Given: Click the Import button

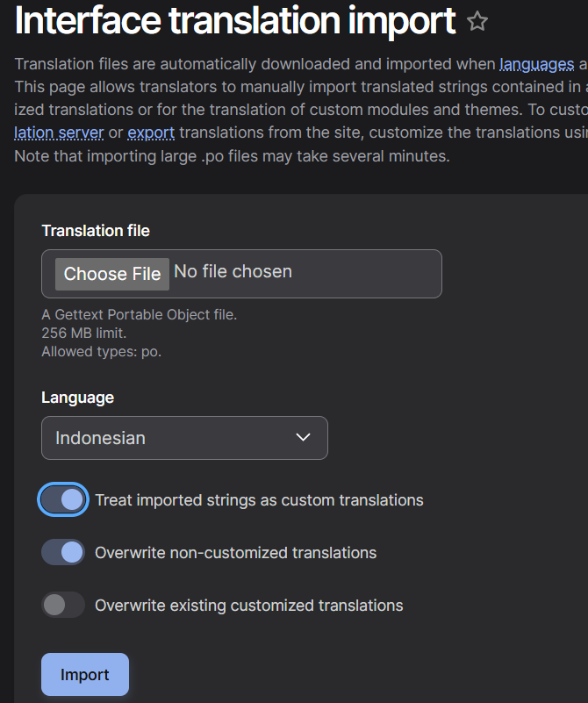Looking at the screenshot, I should click(x=84, y=674).
